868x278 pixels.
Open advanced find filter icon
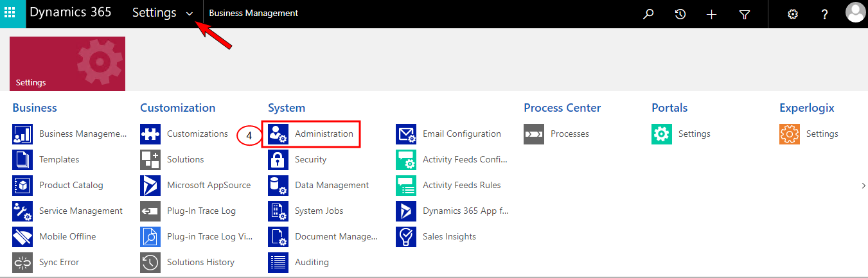[744, 14]
